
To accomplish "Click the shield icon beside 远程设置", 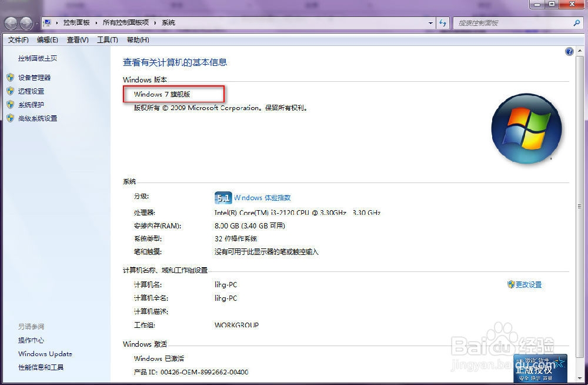I will pos(11,91).
